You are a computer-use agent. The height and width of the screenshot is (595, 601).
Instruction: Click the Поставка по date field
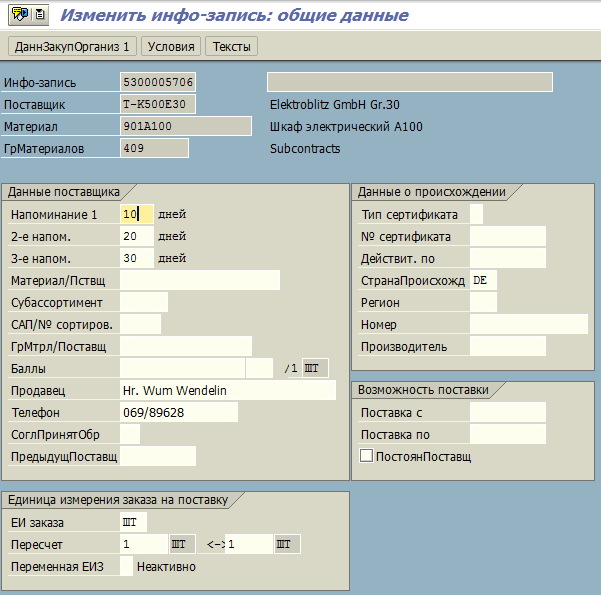(507, 434)
